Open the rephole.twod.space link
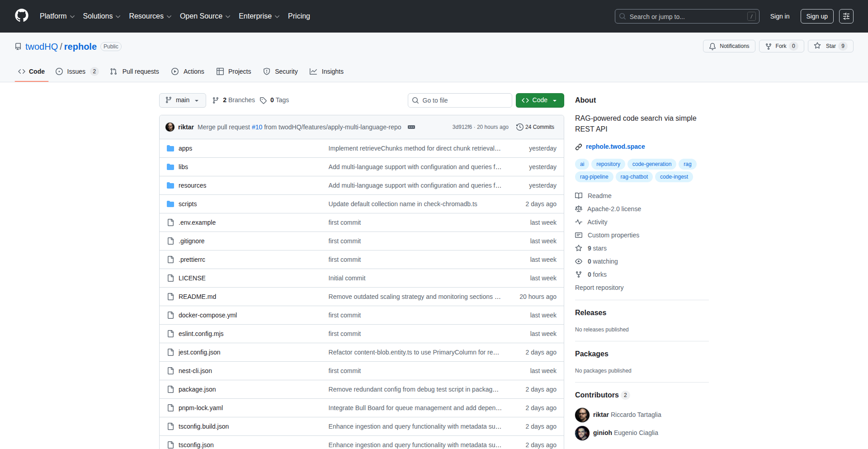 click(x=615, y=147)
